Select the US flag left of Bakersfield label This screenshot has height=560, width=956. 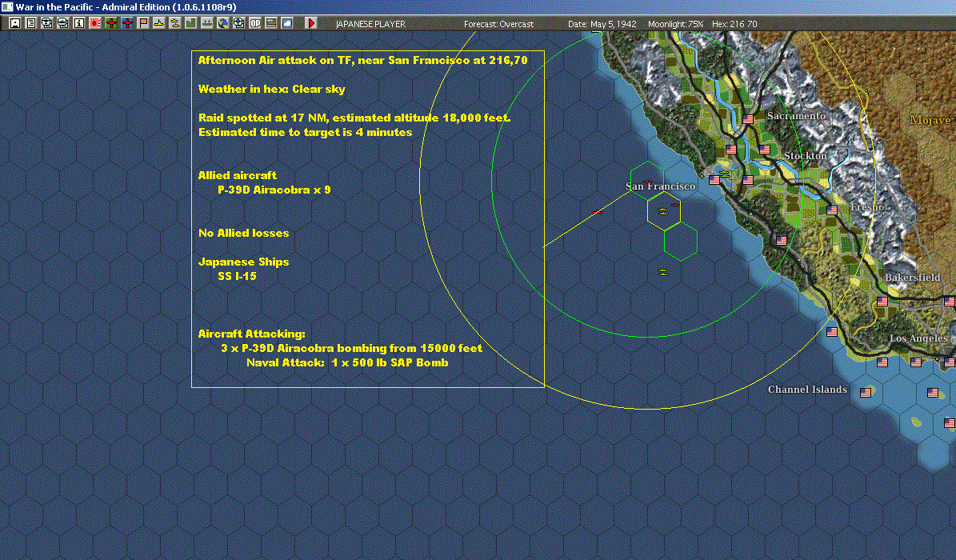(882, 302)
